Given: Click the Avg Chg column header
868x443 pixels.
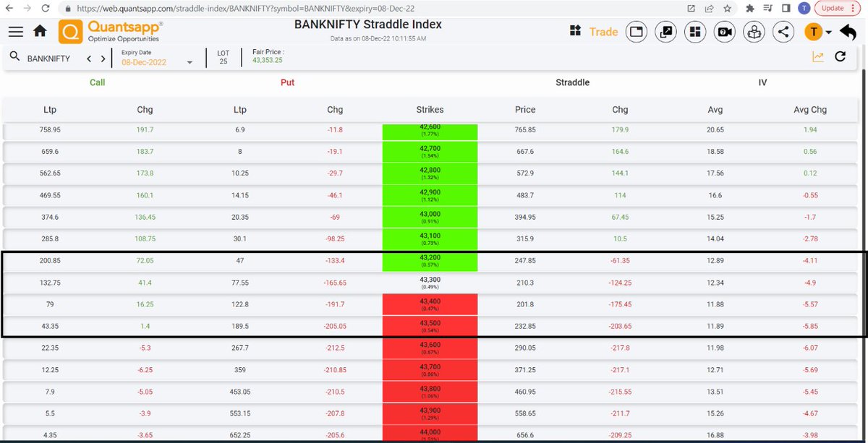Looking at the screenshot, I should coord(810,110).
